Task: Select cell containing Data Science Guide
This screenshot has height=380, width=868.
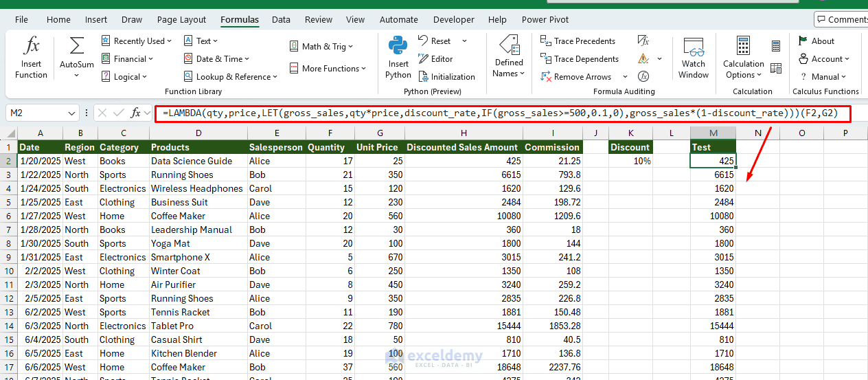Action: (198, 161)
